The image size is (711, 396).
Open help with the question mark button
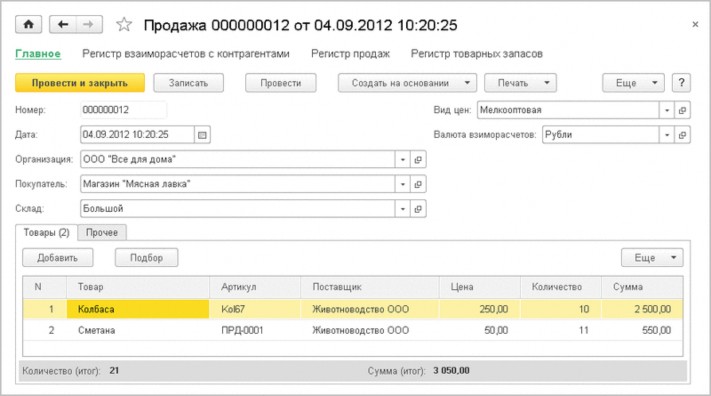pyautogui.click(x=681, y=83)
